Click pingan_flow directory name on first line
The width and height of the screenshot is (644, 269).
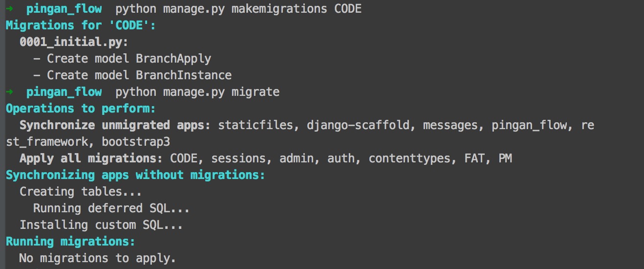click(64, 9)
